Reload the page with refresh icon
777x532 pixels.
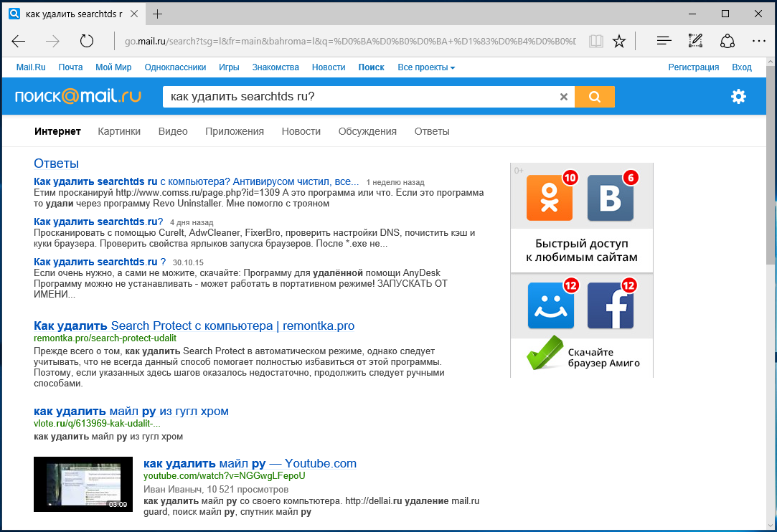pos(87,41)
